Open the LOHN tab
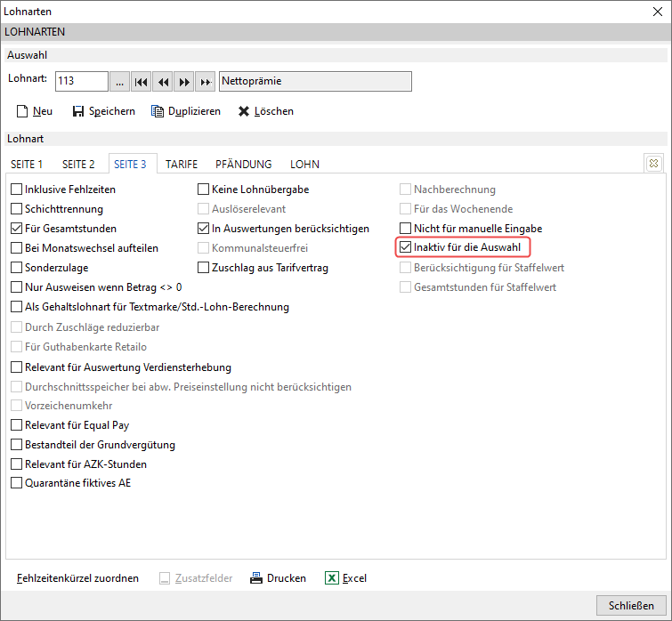Image resolution: width=672 pixels, height=621 pixels. (304, 165)
